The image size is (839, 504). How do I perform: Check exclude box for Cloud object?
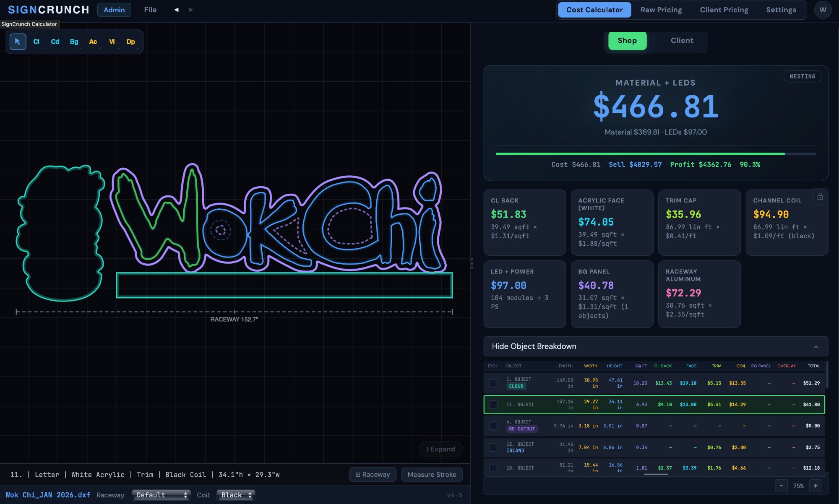[493, 383]
